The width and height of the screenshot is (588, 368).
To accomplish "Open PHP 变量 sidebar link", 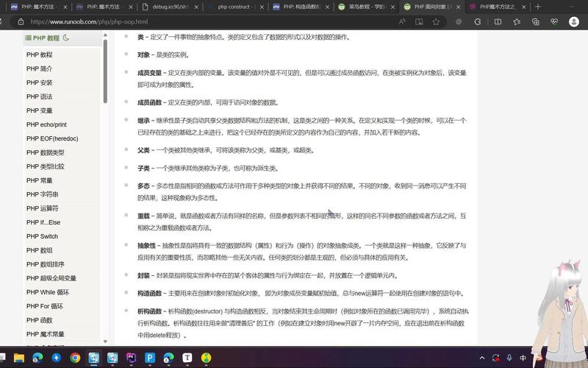I will click(x=40, y=110).
